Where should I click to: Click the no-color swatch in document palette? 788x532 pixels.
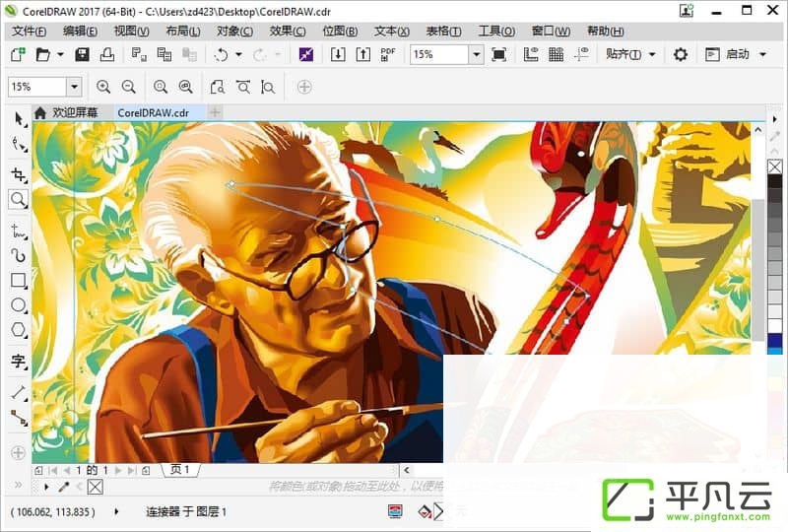tap(95, 487)
